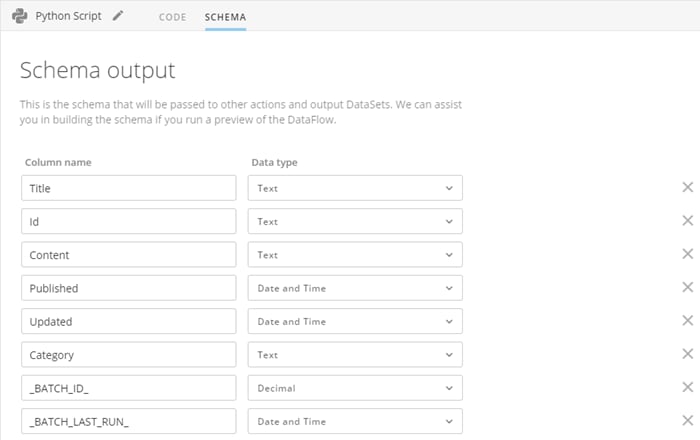This screenshot has width=700, height=440.
Task: Open Updated data type dropdown
Action: tap(355, 321)
